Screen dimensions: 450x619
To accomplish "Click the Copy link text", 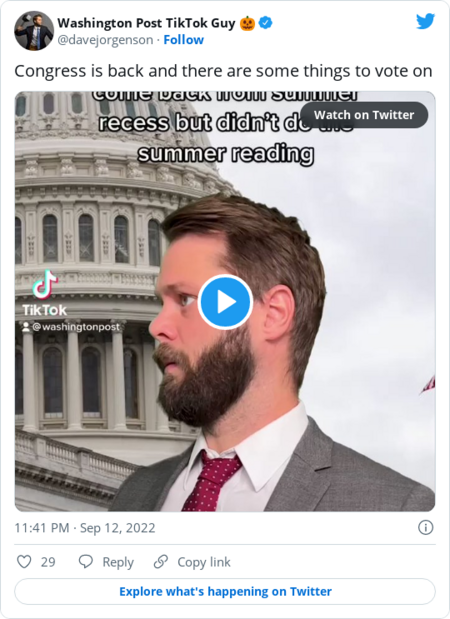I will [x=204, y=562].
